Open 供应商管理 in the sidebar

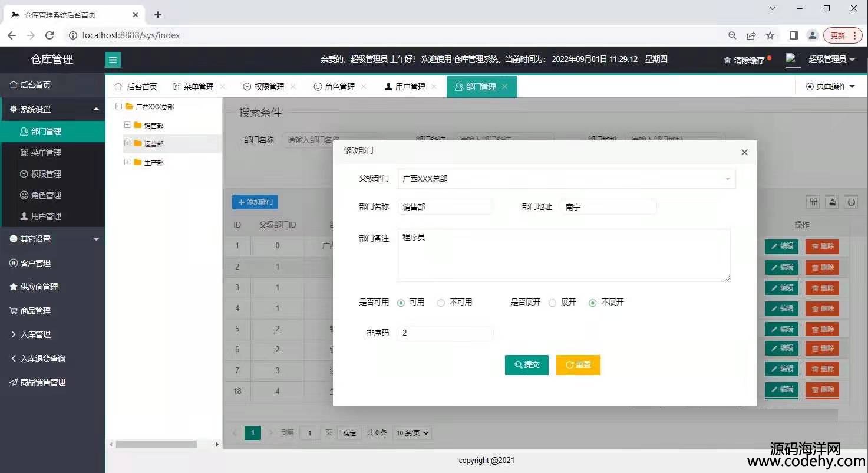[x=52, y=287]
